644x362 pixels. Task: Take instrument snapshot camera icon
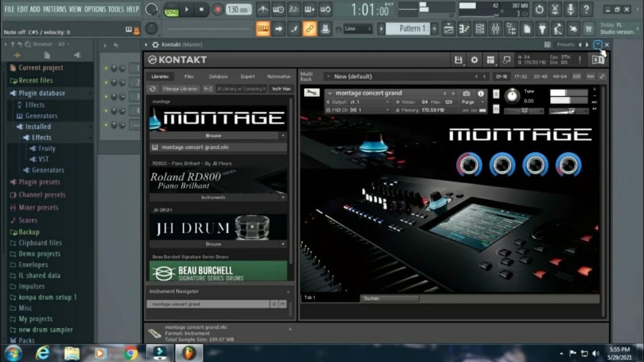(x=466, y=94)
